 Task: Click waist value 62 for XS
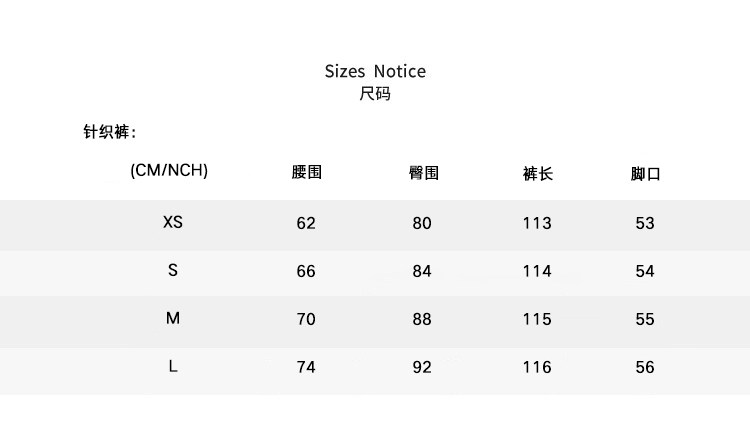[306, 223]
